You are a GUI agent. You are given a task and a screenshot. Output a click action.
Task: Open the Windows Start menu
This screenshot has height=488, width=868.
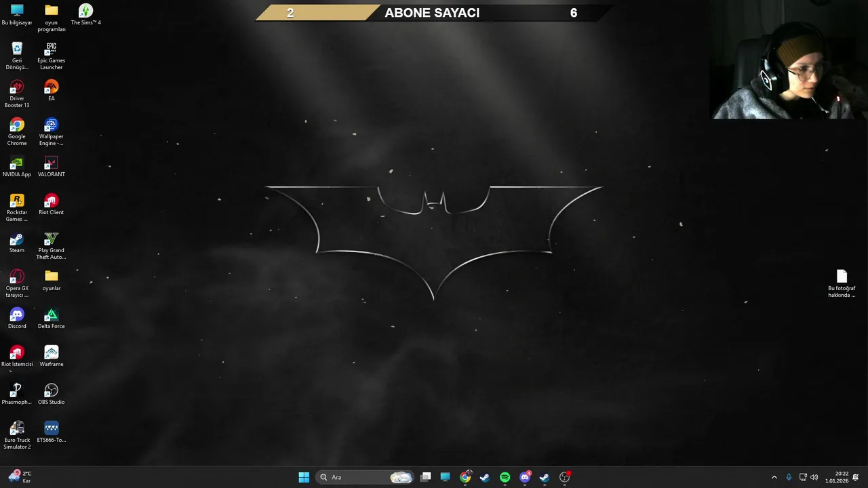coord(304,477)
